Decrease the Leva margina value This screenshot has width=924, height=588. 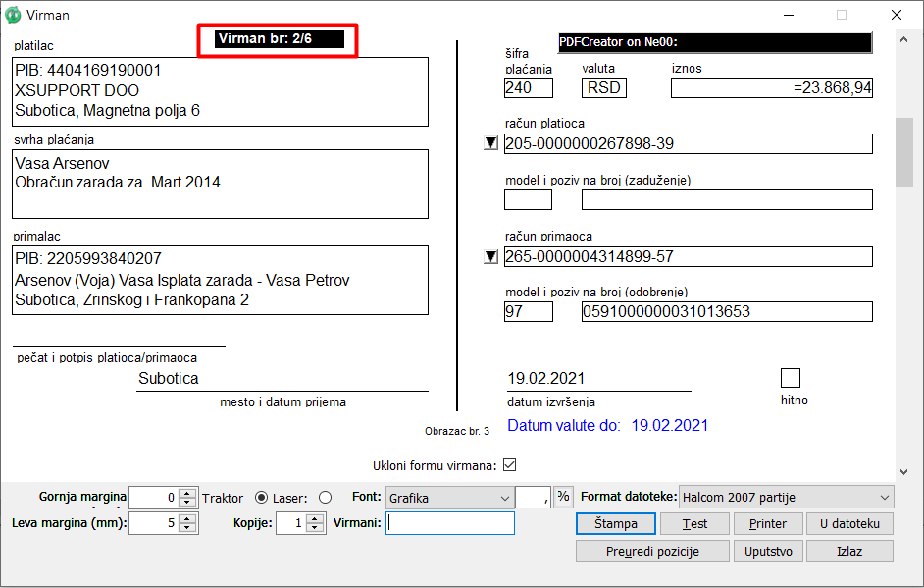(188, 528)
